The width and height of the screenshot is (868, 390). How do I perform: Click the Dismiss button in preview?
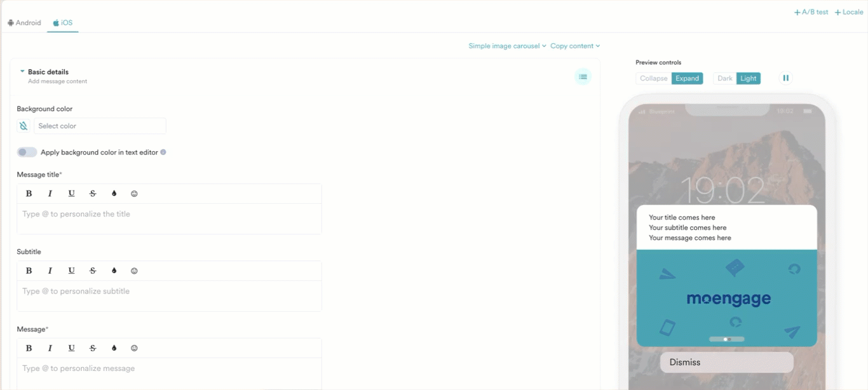726,362
